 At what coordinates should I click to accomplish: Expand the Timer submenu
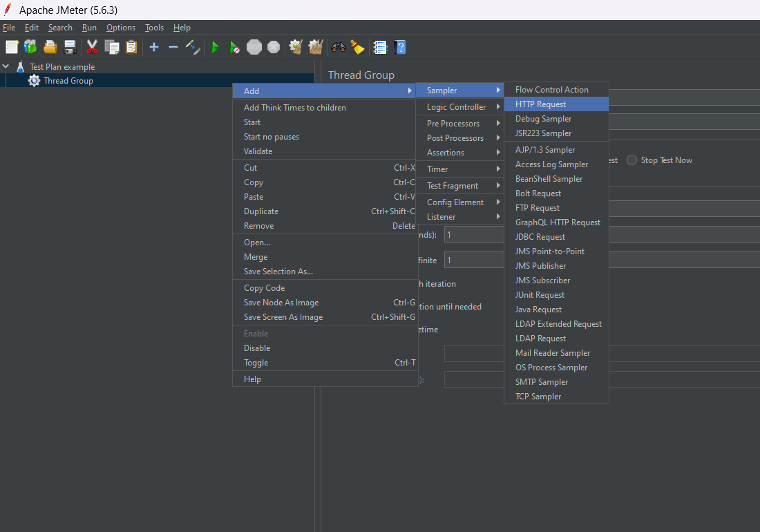point(459,169)
